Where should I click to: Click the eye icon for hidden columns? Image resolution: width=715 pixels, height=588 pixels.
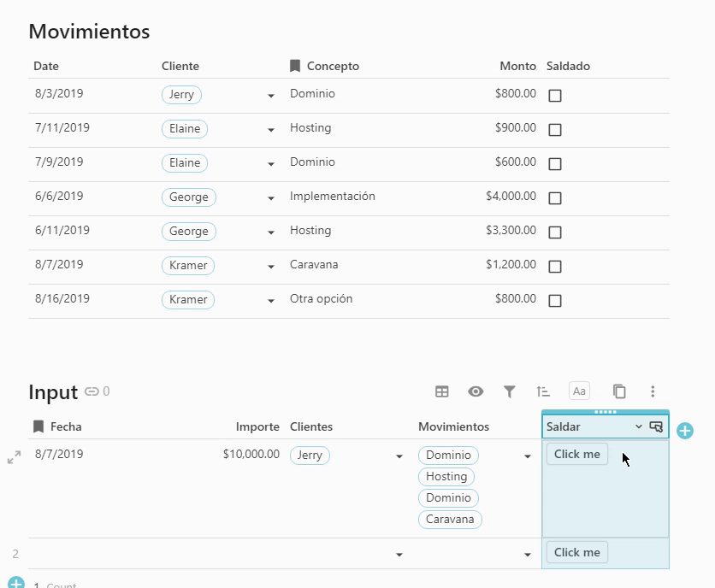(476, 391)
